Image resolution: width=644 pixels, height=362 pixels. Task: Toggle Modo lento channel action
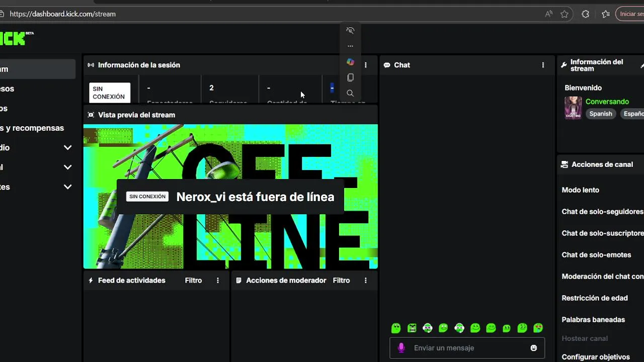tap(581, 190)
